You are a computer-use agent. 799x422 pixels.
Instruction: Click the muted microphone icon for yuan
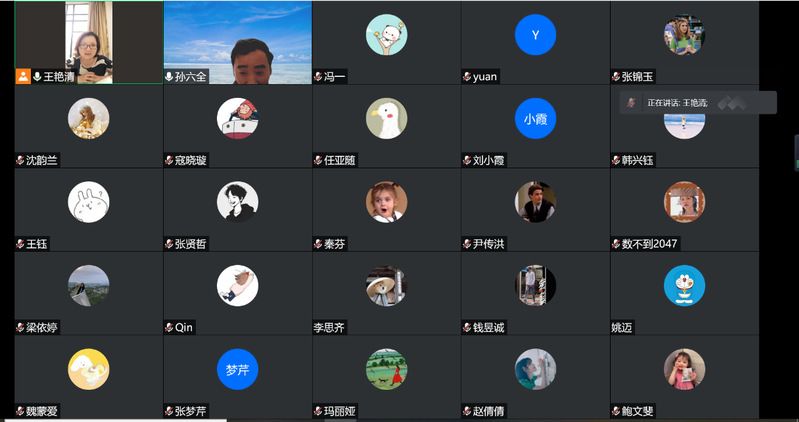coord(467,77)
